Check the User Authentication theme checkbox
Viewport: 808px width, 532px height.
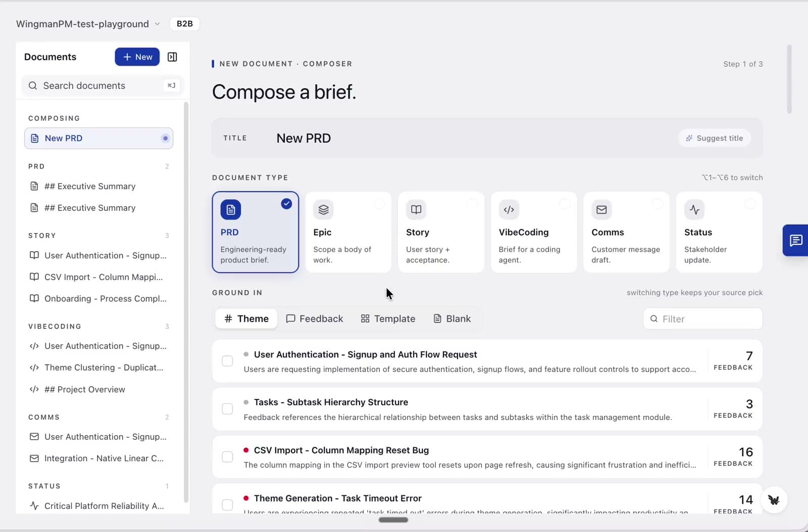pyautogui.click(x=227, y=361)
